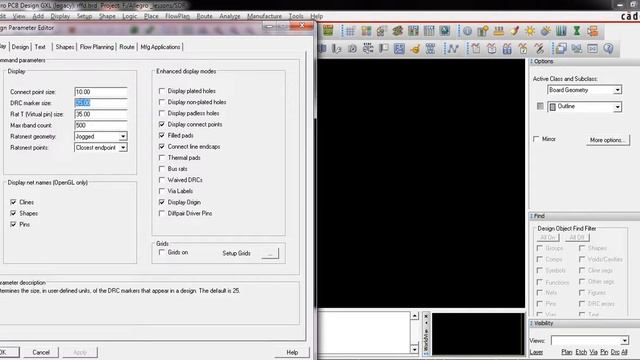The image size is (640, 360).
Task: Open Ratsnest points dropdown
Action: click(123, 147)
